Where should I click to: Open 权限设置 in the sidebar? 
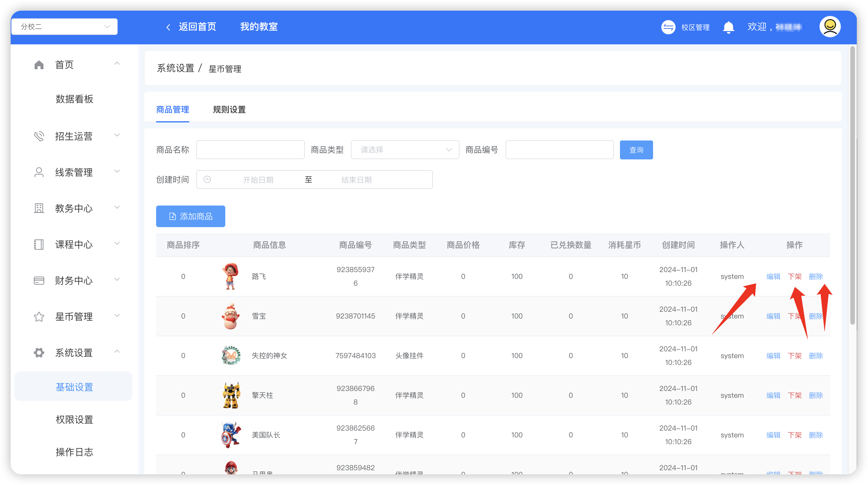[x=74, y=420]
